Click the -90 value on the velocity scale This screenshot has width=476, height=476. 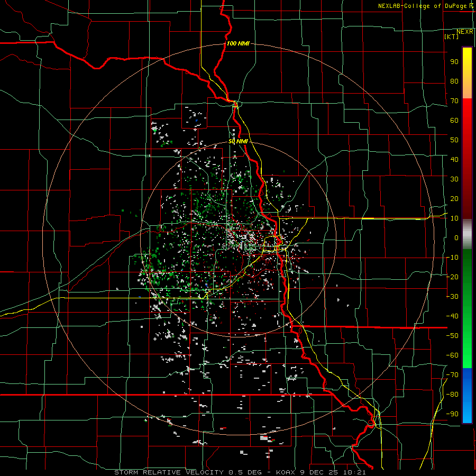(452, 414)
